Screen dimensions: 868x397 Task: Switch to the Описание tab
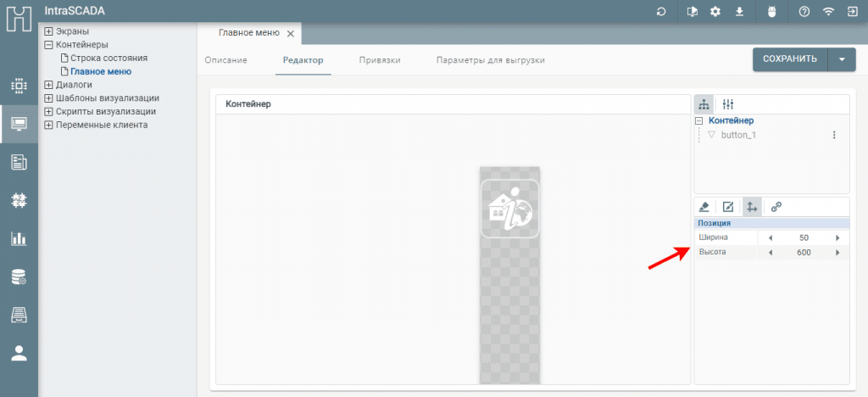(x=225, y=60)
